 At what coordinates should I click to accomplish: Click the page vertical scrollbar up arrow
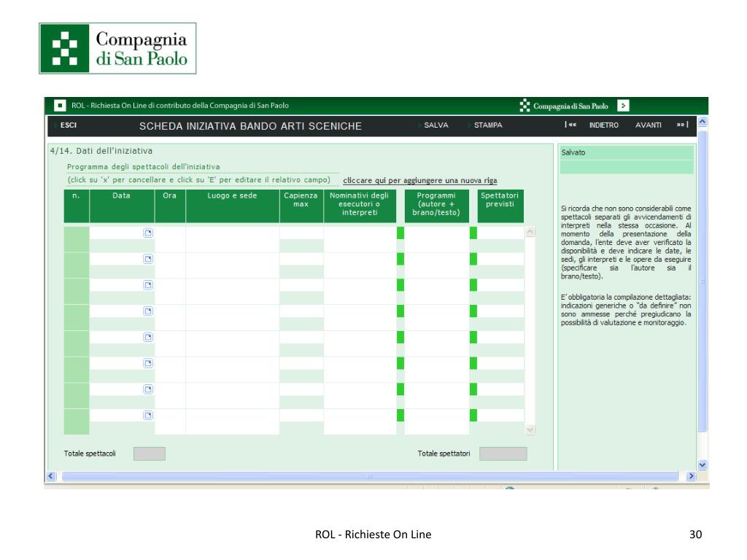pos(703,122)
